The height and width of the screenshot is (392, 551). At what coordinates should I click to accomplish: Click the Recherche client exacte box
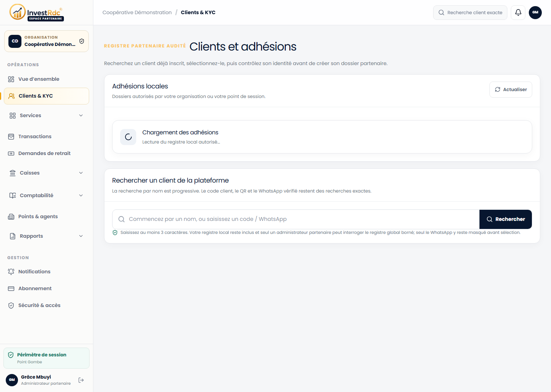point(470,13)
